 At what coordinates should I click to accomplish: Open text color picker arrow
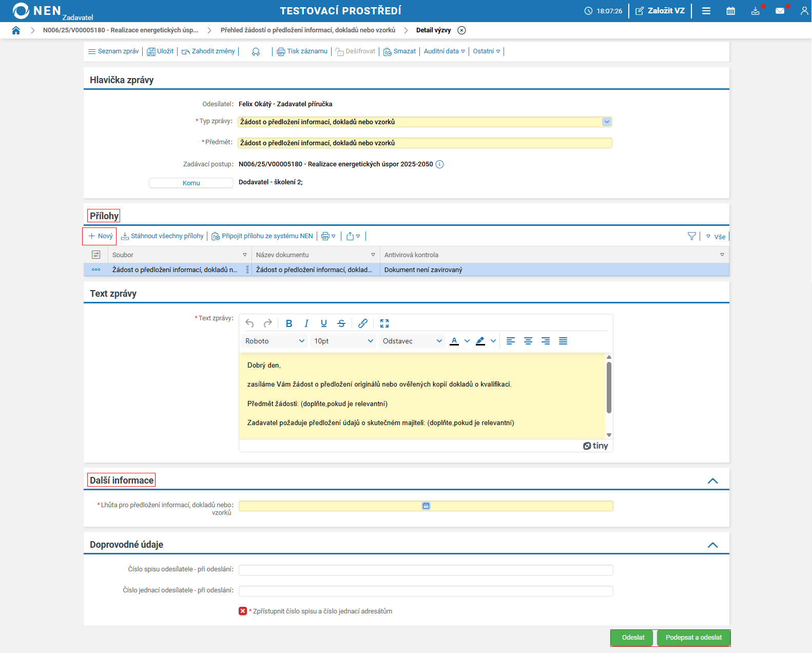point(467,341)
